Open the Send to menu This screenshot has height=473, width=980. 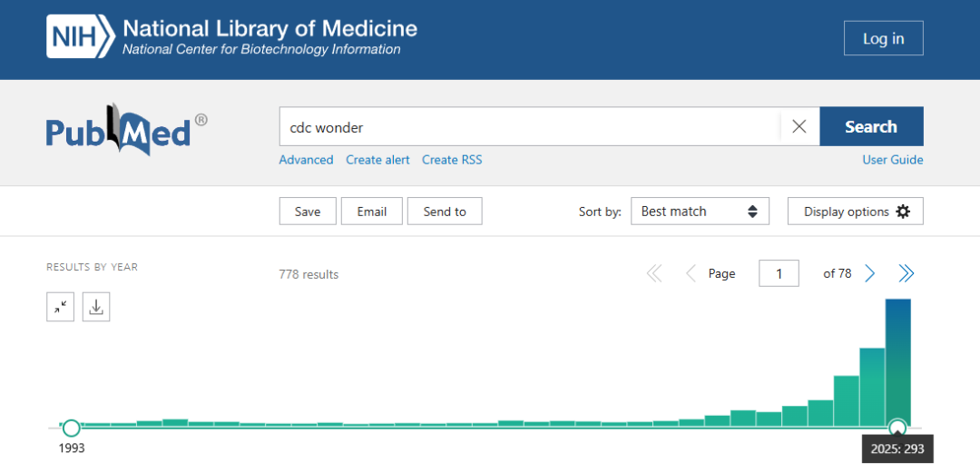click(x=445, y=212)
